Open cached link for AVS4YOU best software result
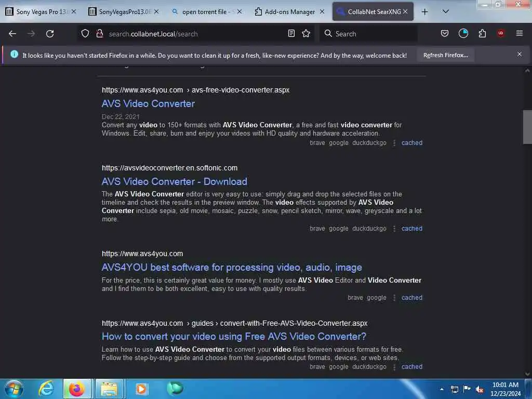Image resolution: width=532 pixels, height=399 pixels. pyautogui.click(x=412, y=298)
